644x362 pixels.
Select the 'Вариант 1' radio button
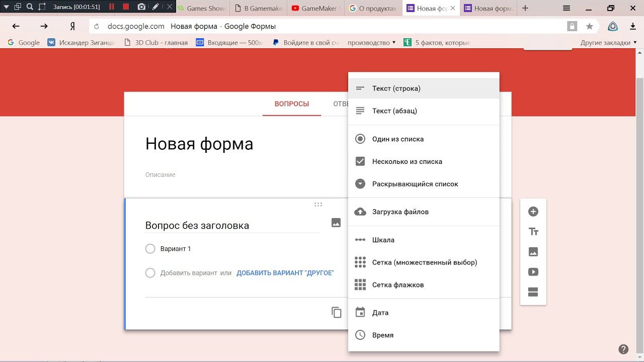pyautogui.click(x=150, y=249)
